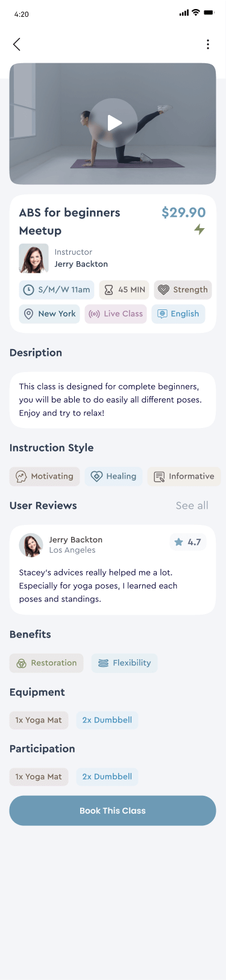The height and width of the screenshot is (980, 226).
Task: Select the Strength category chip
Action: (183, 290)
